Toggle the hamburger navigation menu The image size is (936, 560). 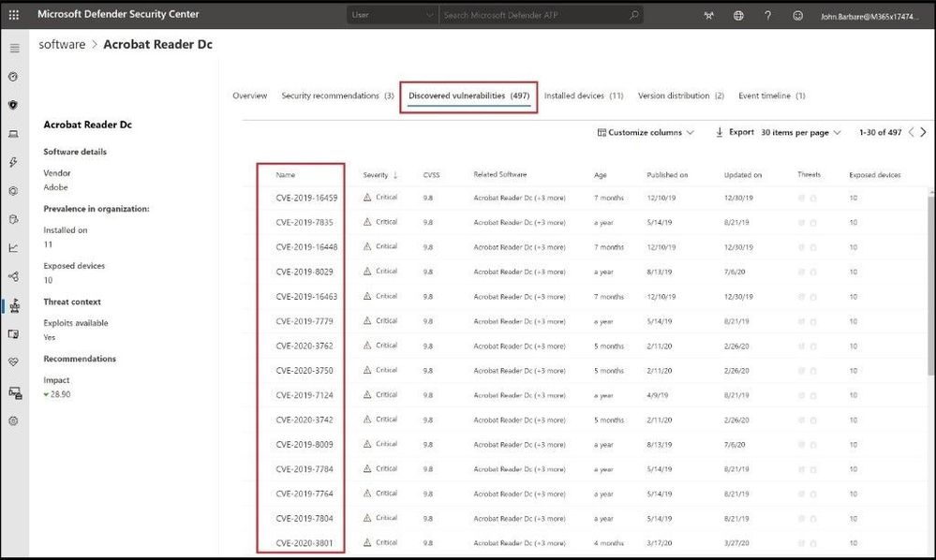(x=14, y=49)
